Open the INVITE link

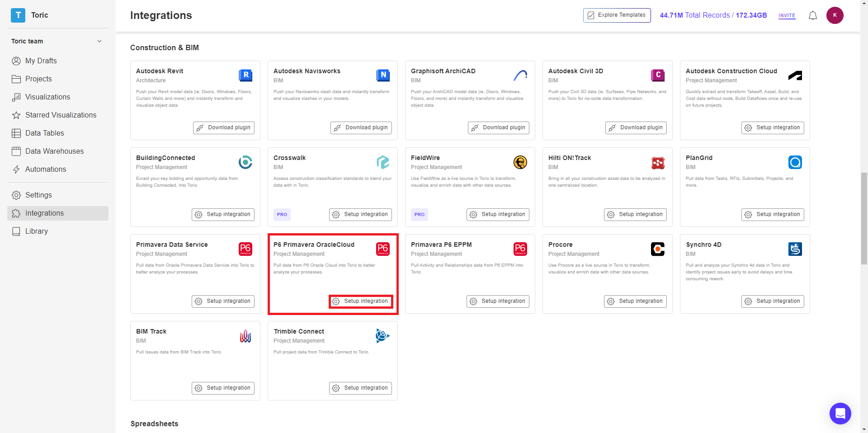pos(787,15)
